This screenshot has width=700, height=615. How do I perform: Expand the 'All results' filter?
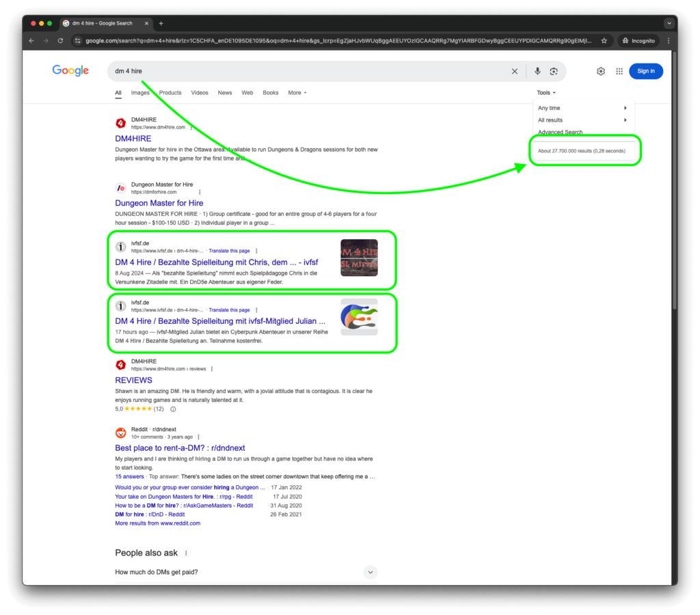click(x=582, y=120)
